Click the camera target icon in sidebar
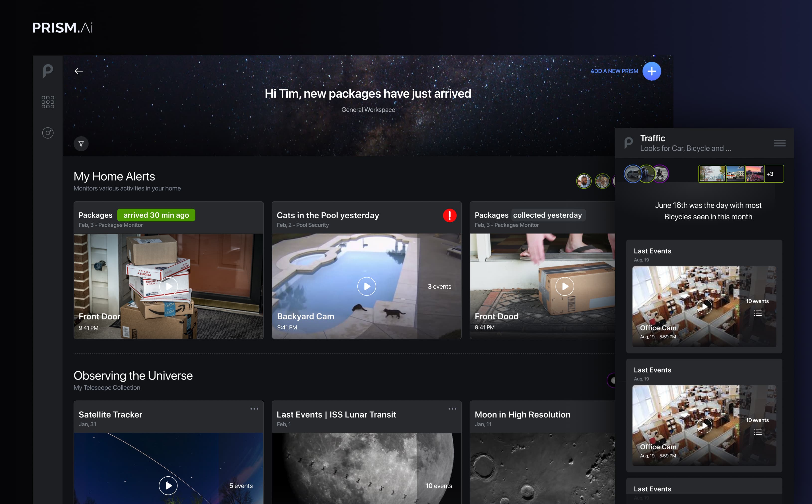The width and height of the screenshot is (812, 504). pos(48,133)
